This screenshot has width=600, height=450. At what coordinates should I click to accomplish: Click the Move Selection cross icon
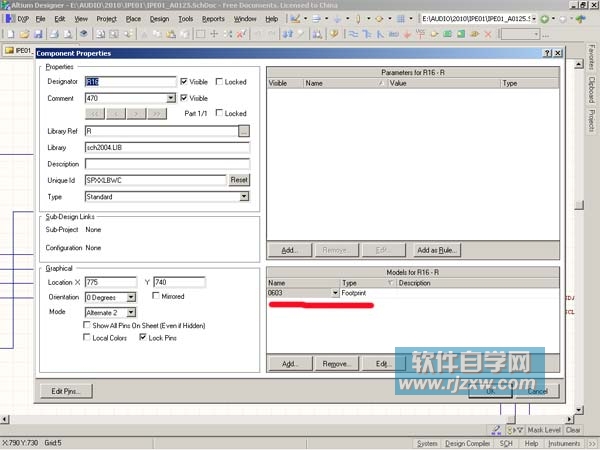pyautogui.click(x=214, y=34)
